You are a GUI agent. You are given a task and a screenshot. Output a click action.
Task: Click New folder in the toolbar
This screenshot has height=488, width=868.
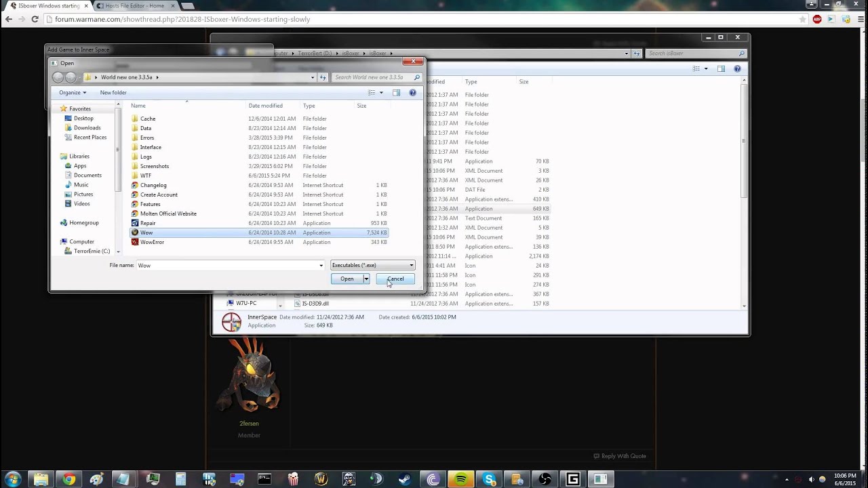(x=113, y=93)
